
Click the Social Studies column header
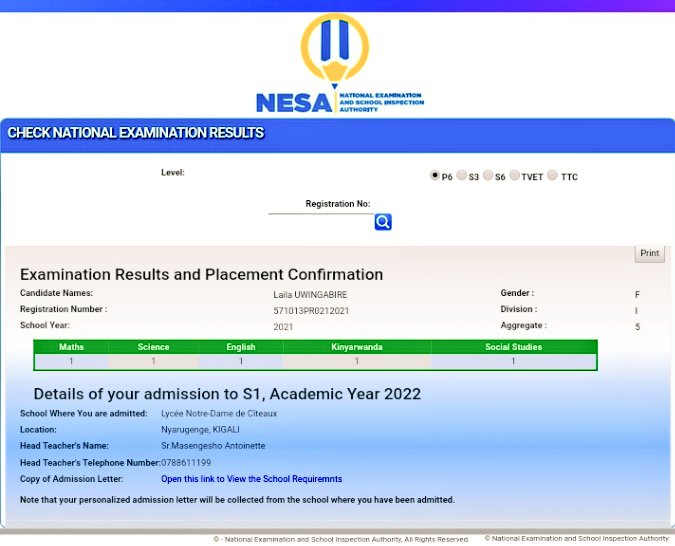[514, 347]
